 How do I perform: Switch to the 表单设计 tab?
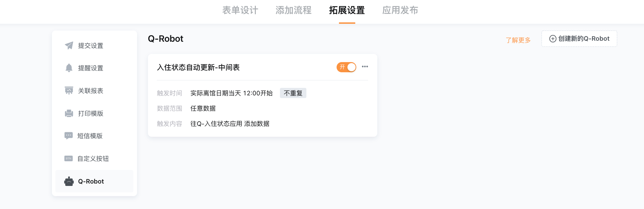point(240,10)
